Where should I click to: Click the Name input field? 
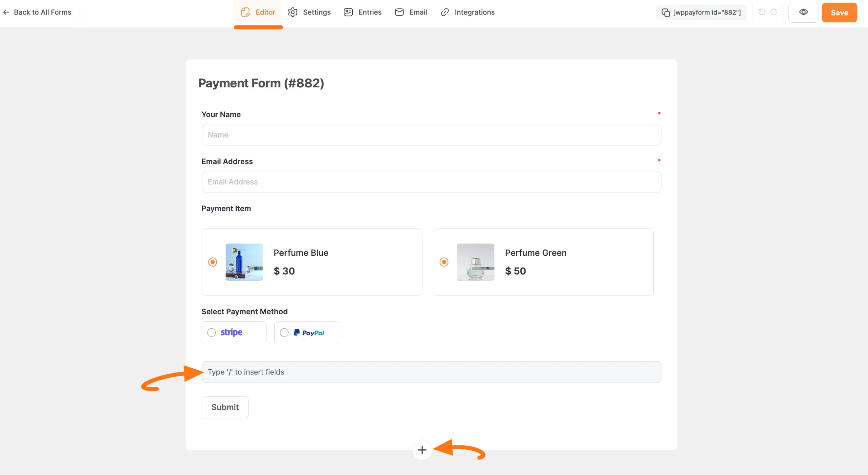coord(431,135)
